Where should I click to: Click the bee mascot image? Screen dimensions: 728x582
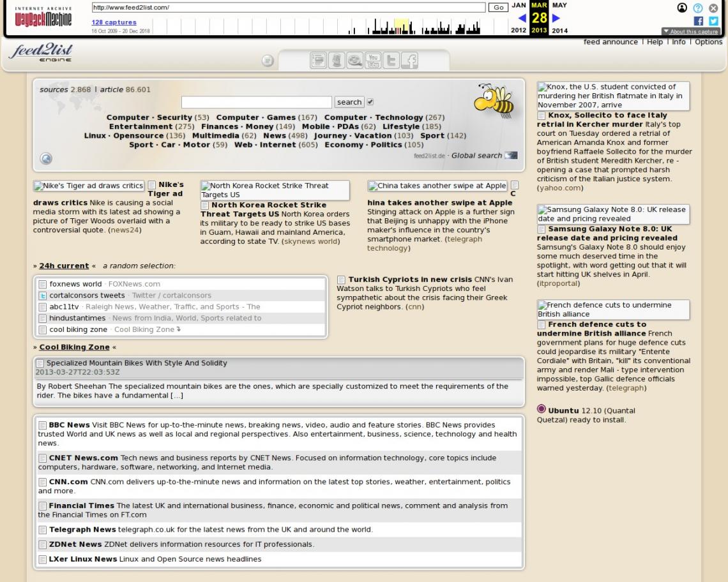point(494,100)
